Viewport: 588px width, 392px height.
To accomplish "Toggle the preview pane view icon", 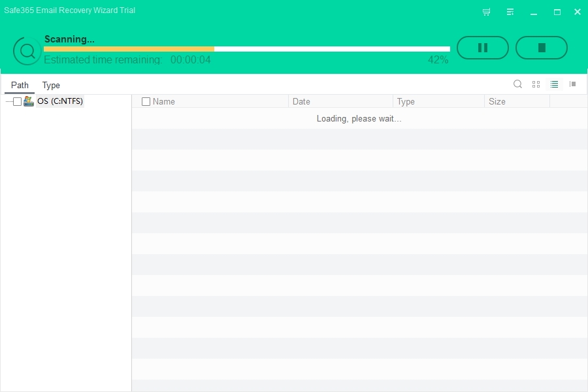I will [572, 84].
